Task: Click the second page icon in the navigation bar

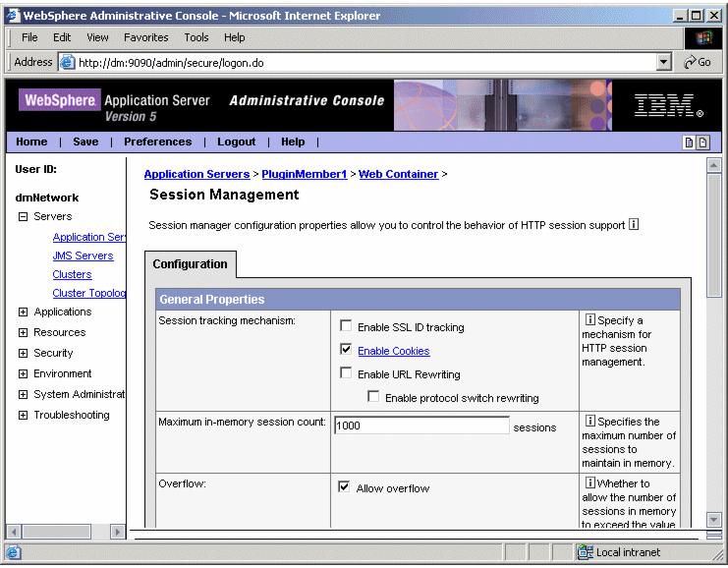Action: (703, 142)
